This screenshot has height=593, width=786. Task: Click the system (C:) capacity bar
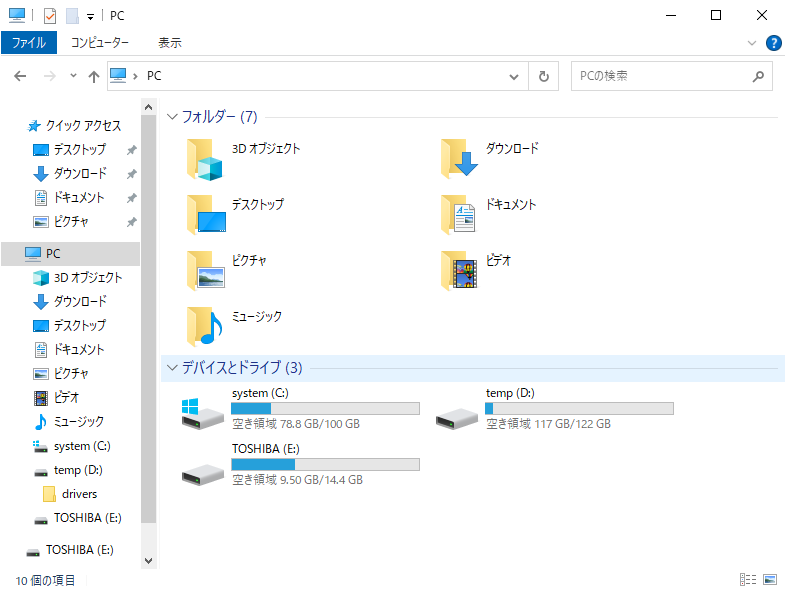pyautogui.click(x=325, y=409)
